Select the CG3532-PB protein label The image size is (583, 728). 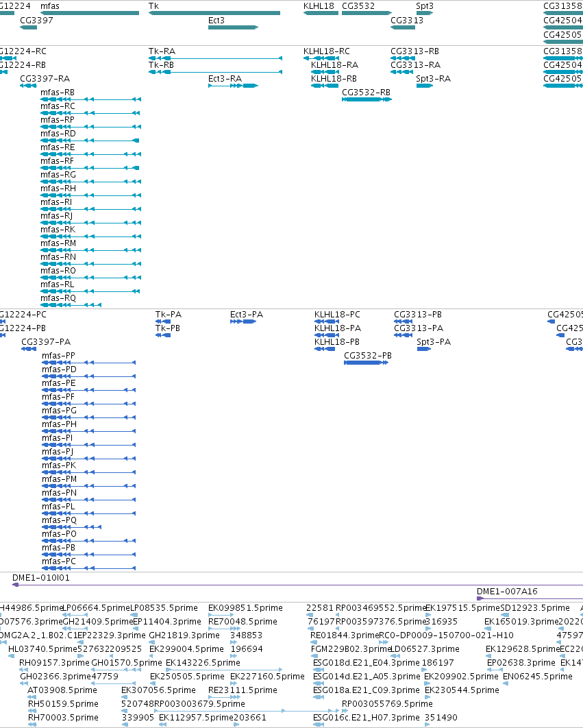[x=368, y=356]
